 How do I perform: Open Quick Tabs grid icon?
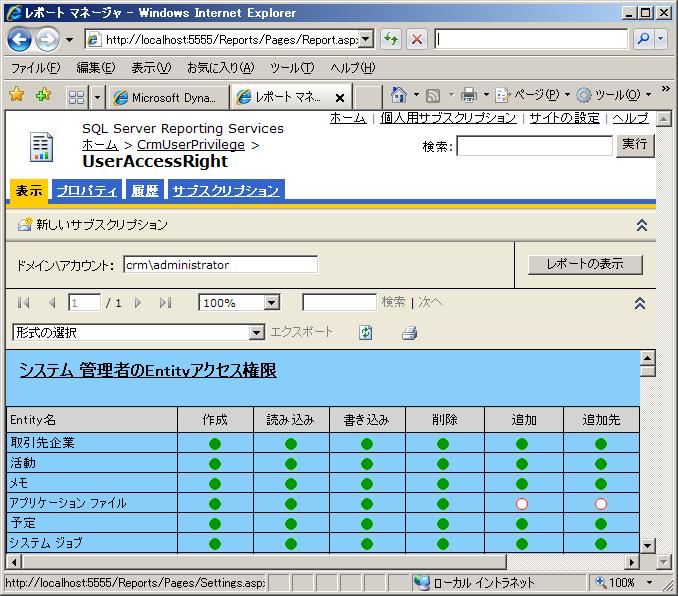[77, 97]
